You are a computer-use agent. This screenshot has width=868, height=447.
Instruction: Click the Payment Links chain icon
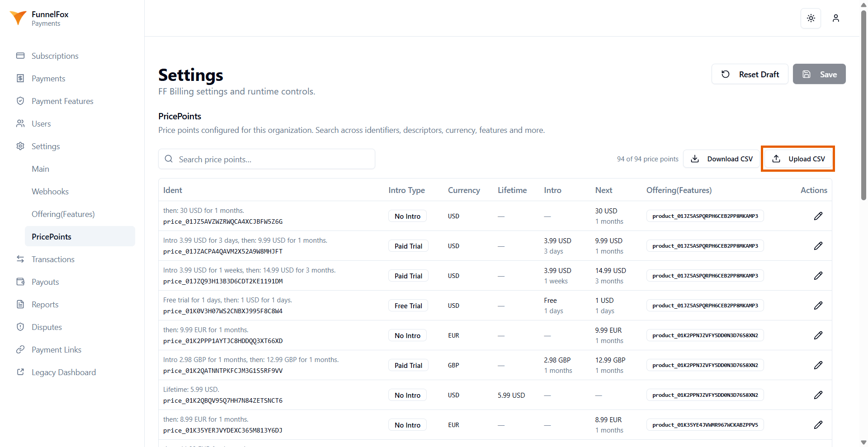click(20, 349)
